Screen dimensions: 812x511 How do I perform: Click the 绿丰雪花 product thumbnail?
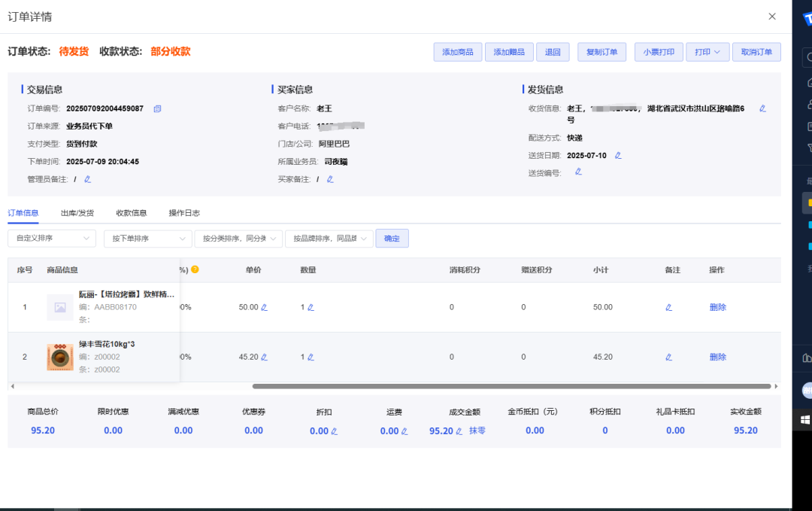coord(60,357)
